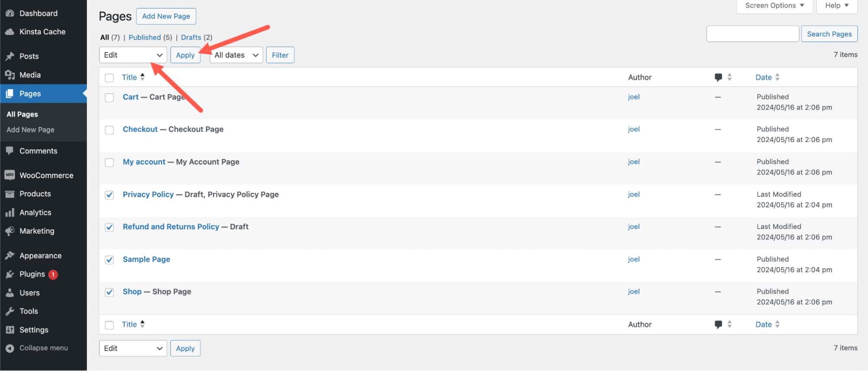Expand the Screen Options panel
The image size is (868, 371).
775,6
